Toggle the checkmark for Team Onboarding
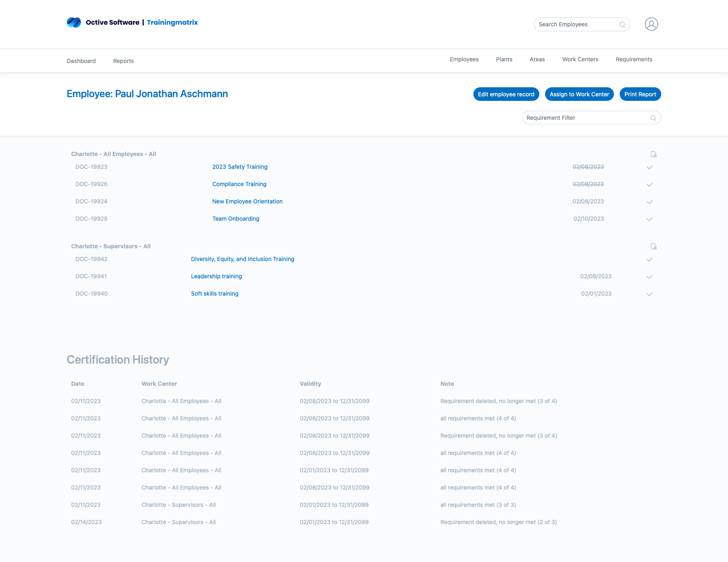This screenshot has height=562, width=728. click(649, 219)
